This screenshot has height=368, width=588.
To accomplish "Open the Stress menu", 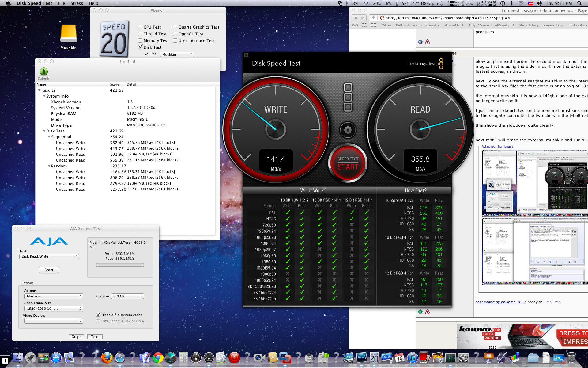I will click(77, 3).
